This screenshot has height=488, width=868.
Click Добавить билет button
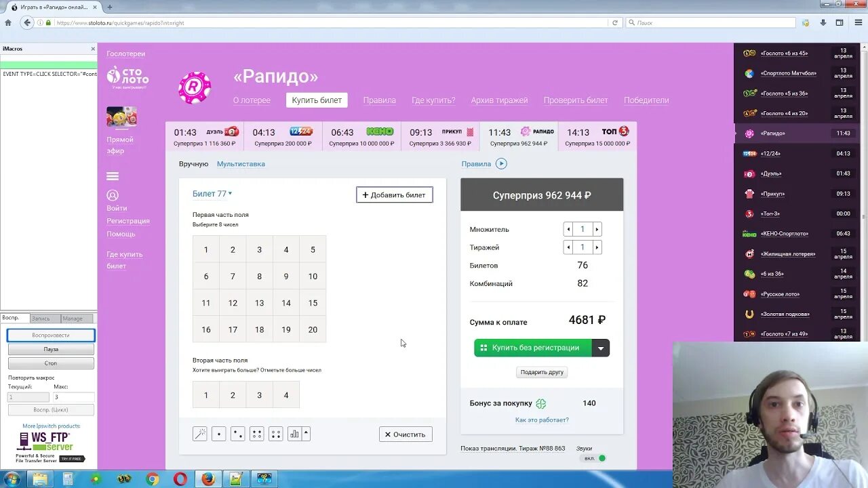pyautogui.click(x=394, y=195)
